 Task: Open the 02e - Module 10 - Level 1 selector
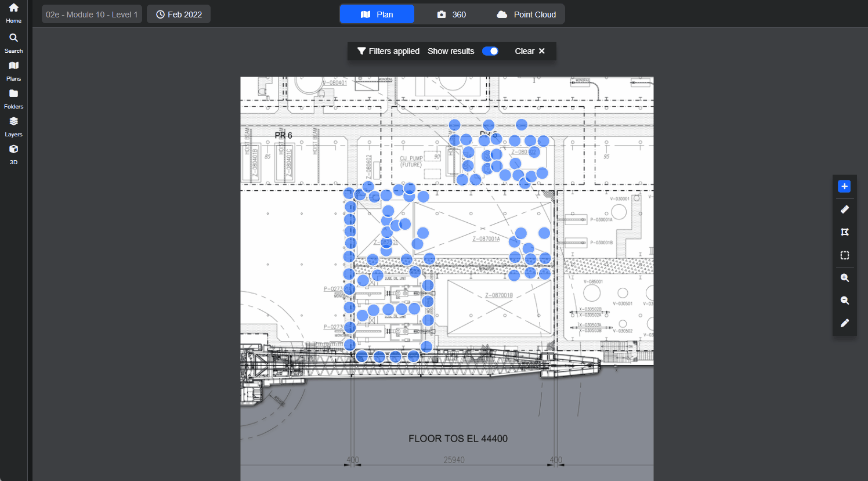pos(92,15)
